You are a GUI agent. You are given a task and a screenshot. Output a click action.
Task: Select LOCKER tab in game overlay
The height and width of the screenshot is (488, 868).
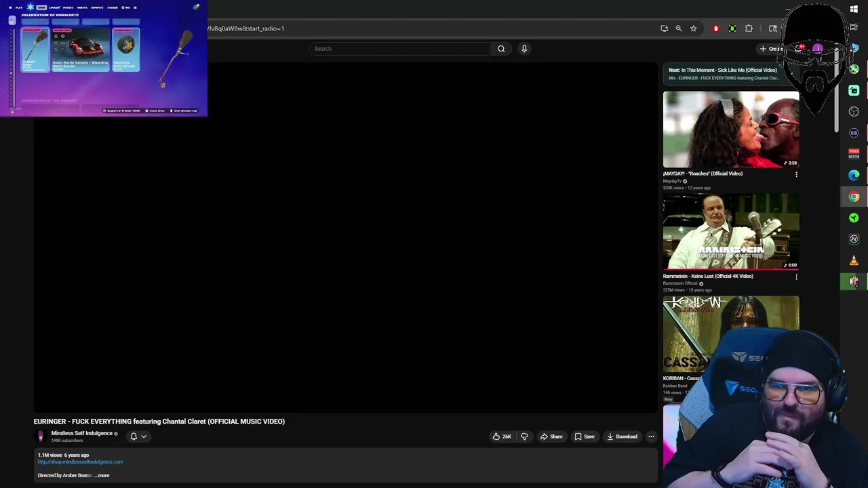[x=54, y=7]
